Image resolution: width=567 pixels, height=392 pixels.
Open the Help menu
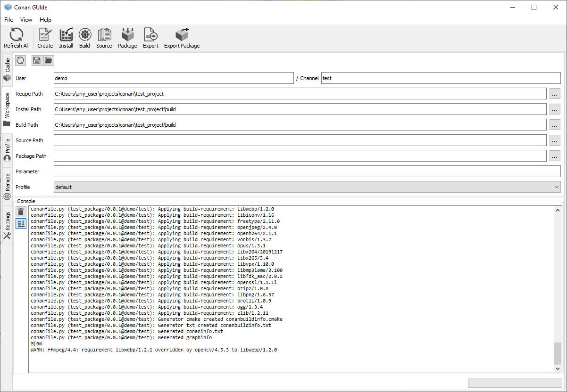pos(45,20)
